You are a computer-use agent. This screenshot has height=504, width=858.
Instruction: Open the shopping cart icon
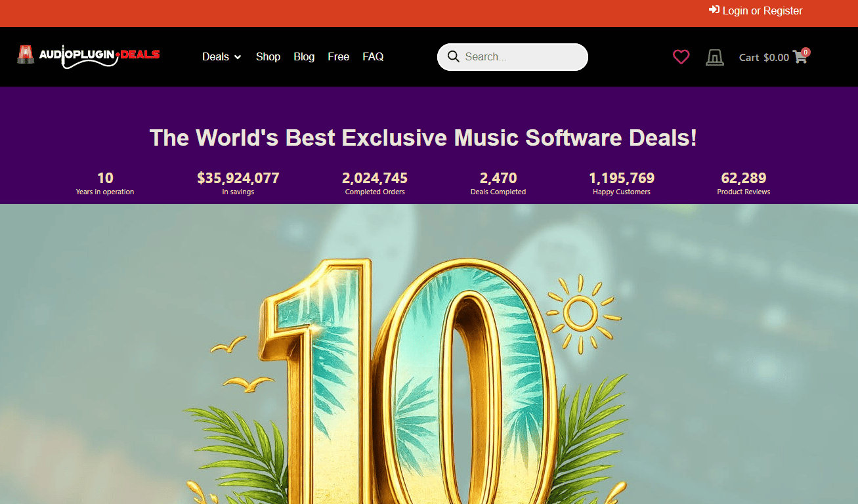tap(800, 57)
